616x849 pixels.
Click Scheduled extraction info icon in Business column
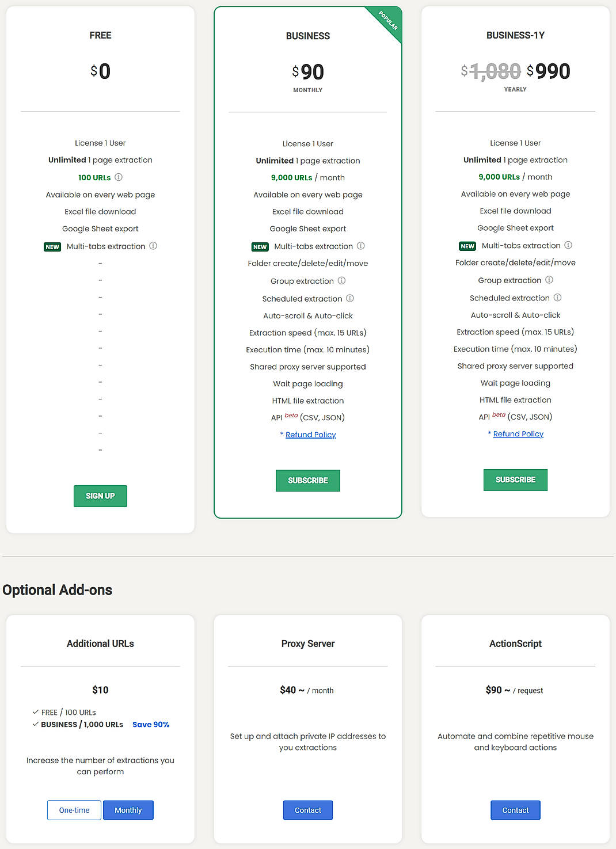point(351,298)
